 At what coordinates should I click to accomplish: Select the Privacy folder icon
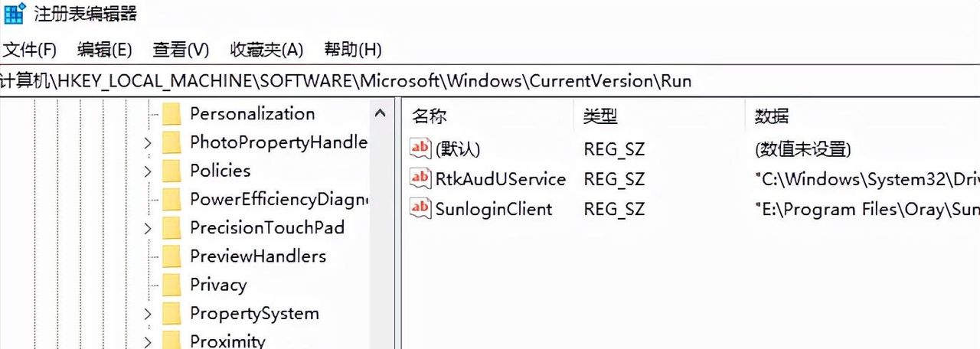tap(171, 285)
